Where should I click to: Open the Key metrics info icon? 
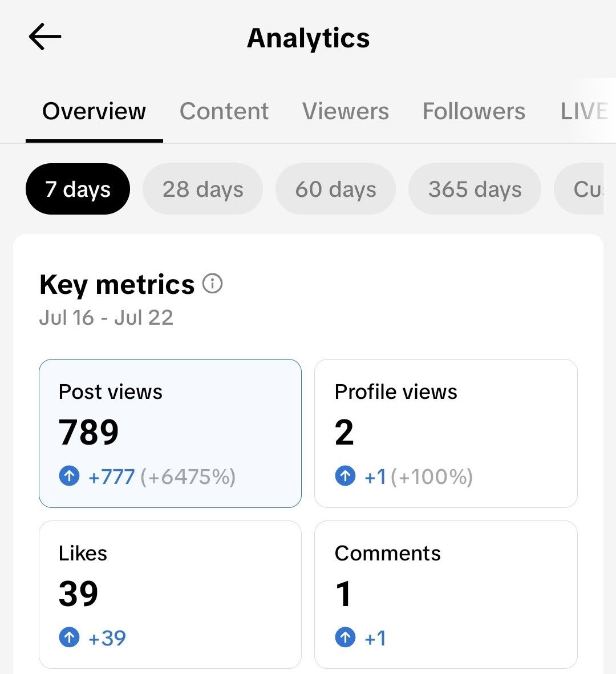(213, 284)
